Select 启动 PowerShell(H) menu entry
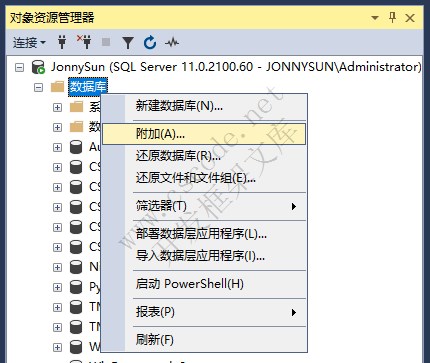The width and height of the screenshot is (430, 363). click(x=204, y=284)
